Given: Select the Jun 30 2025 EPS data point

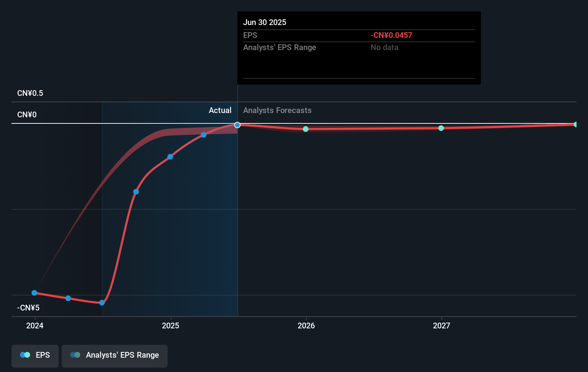Looking at the screenshot, I should coord(237,125).
